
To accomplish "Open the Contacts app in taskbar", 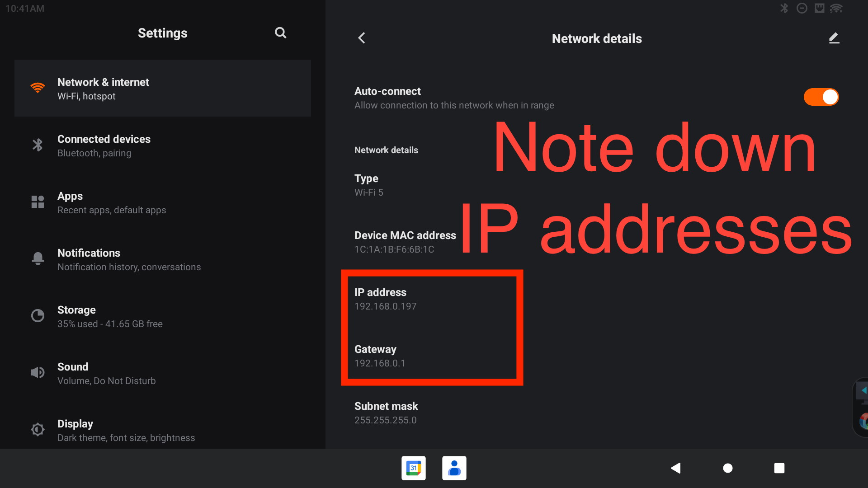I will [454, 468].
